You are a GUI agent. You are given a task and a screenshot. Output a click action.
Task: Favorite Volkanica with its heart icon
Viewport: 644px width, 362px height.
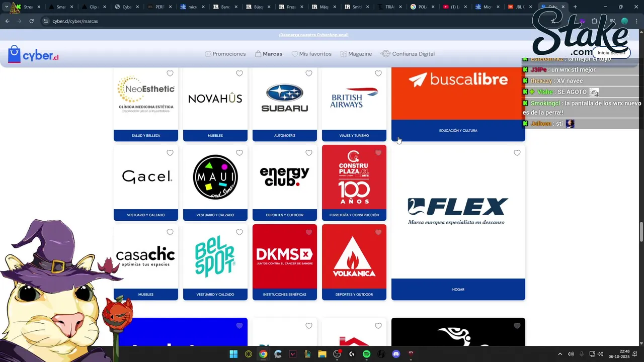(378, 232)
